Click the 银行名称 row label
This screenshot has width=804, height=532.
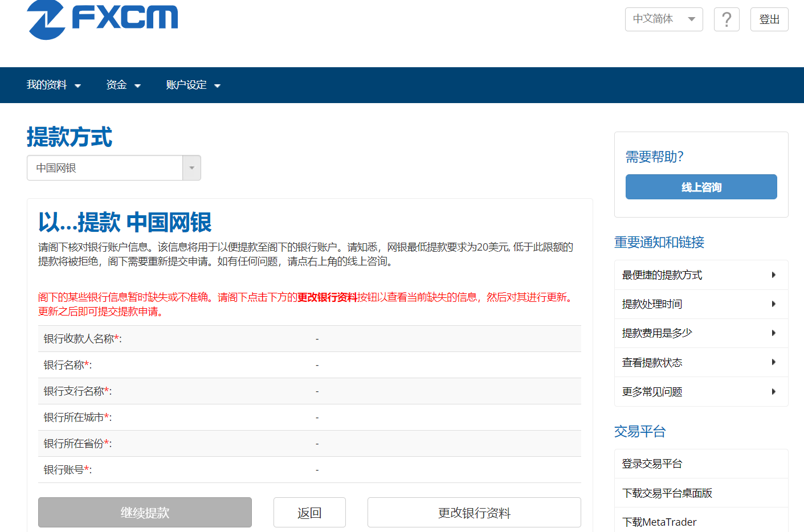[68, 365]
